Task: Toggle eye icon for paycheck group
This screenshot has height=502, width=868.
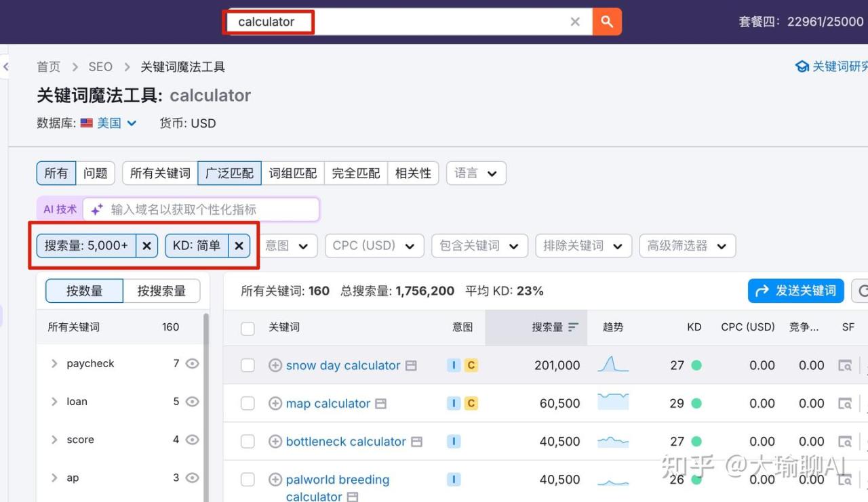Action: (193, 364)
